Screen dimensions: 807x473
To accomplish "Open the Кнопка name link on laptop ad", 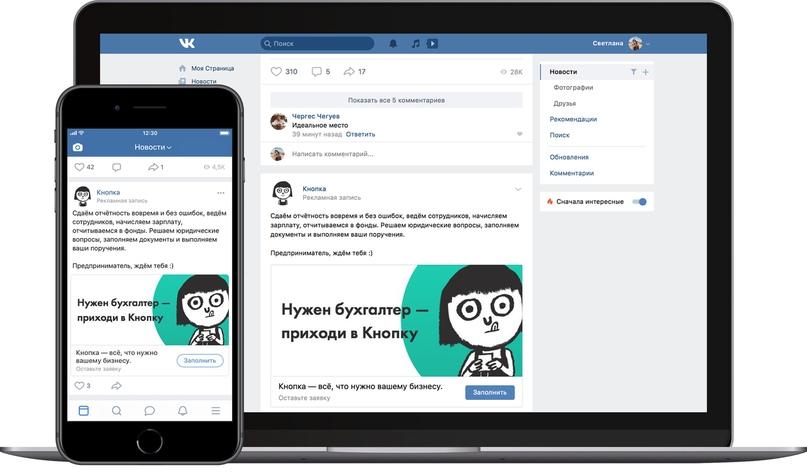I will pos(314,189).
